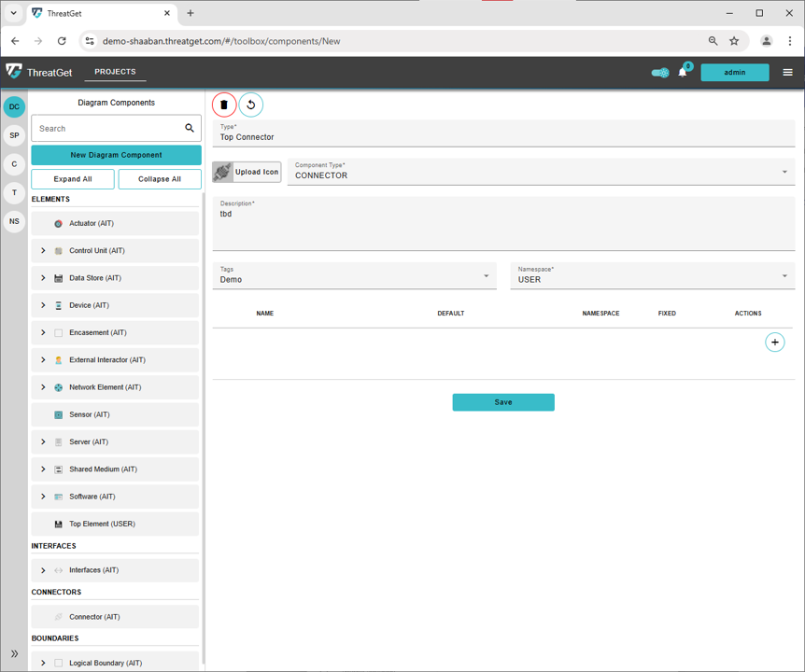Select Top Element (USER) in tree
The width and height of the screenshot is (805, 672).
[x=102, y=524]
